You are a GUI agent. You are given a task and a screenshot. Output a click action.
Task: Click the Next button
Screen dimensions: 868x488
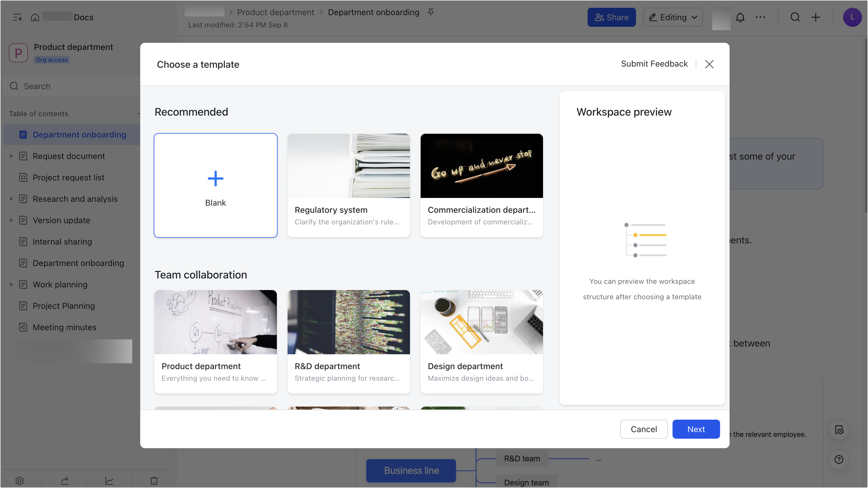(696, 429)
